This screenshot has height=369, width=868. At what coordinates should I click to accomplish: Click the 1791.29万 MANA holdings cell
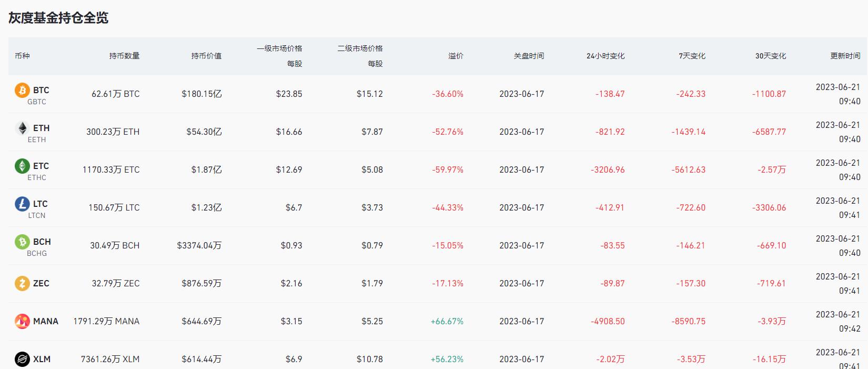tap(106, 321)
